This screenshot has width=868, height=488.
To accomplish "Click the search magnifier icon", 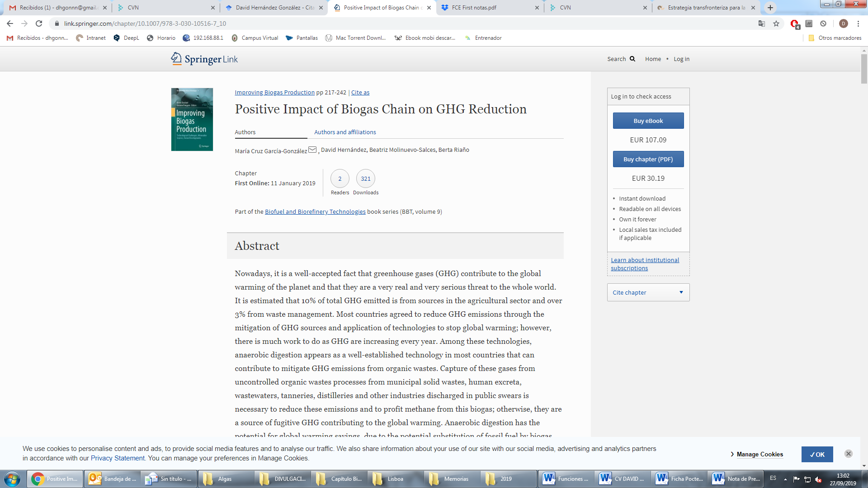I will (632, 59).
